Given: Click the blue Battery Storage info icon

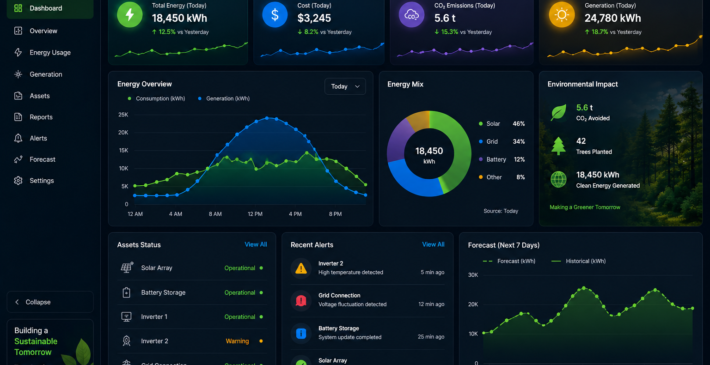Looking at the screenshot, I should point(301,333).
